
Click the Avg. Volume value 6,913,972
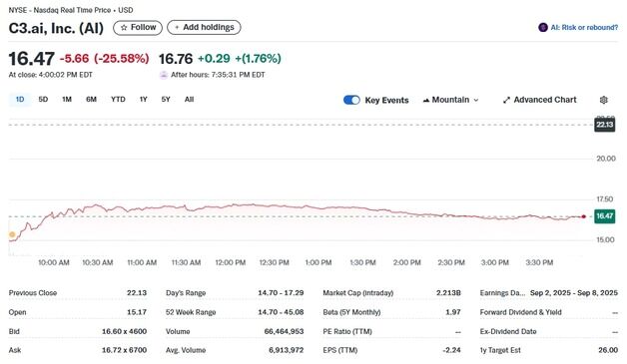(x=287, y=350)
